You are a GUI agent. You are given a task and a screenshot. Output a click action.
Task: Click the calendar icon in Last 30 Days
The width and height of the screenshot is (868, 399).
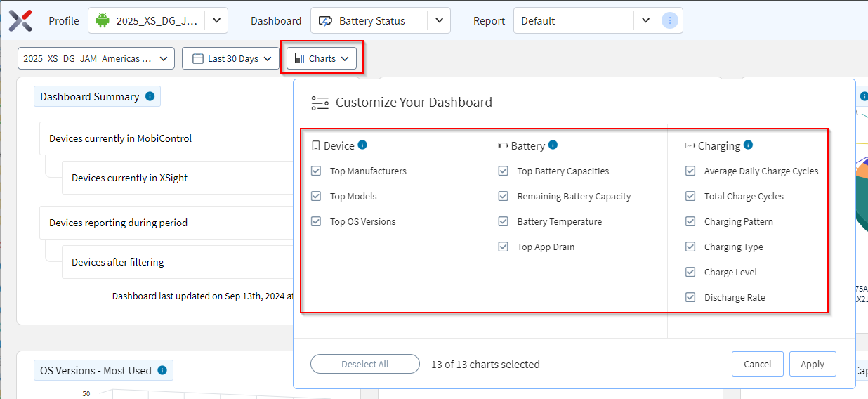click(198, 59)
